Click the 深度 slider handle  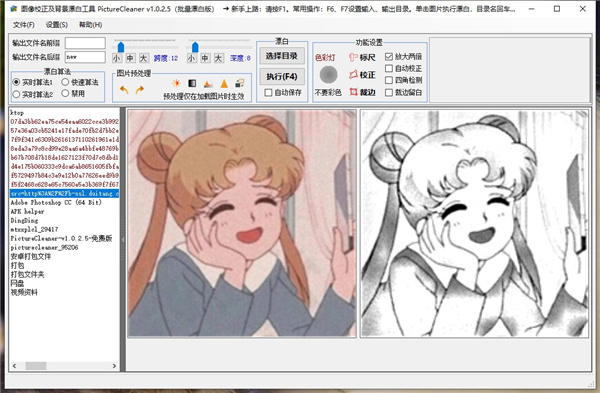195,47
